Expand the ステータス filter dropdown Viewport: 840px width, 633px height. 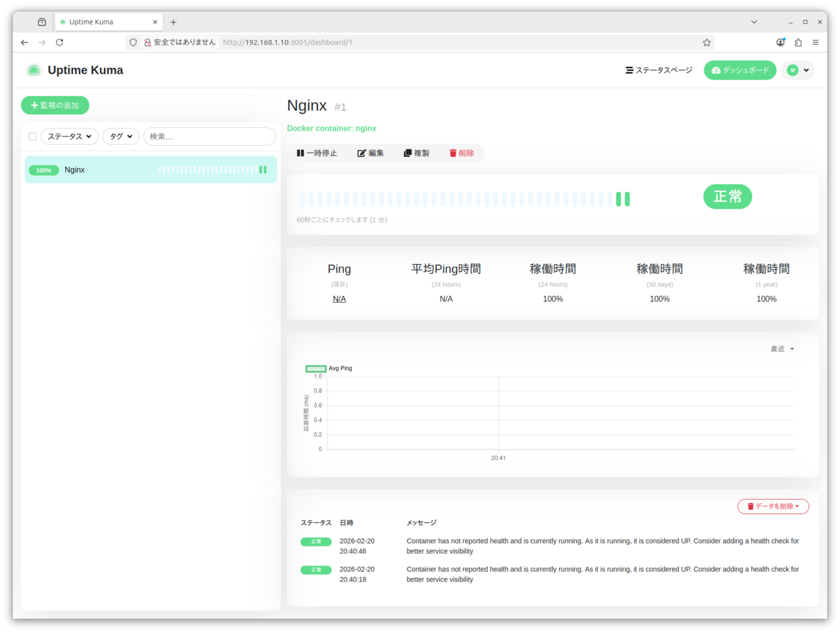(x=70, y=136)
